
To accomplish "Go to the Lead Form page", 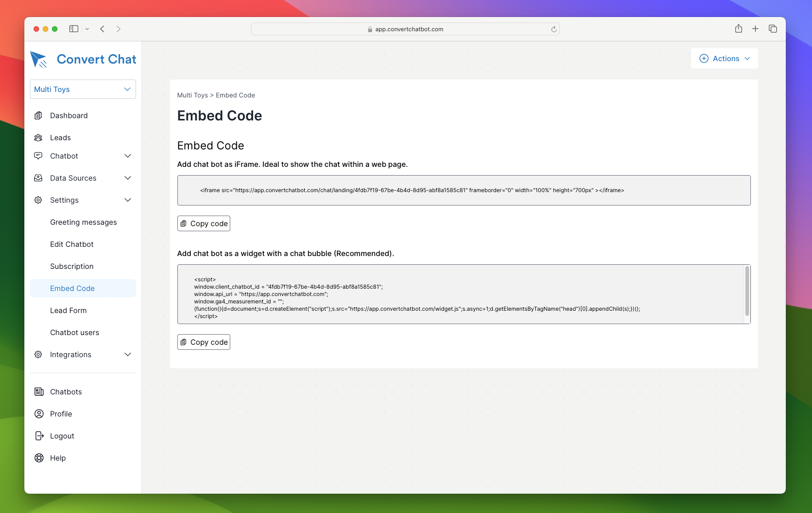I will [68, 310].
